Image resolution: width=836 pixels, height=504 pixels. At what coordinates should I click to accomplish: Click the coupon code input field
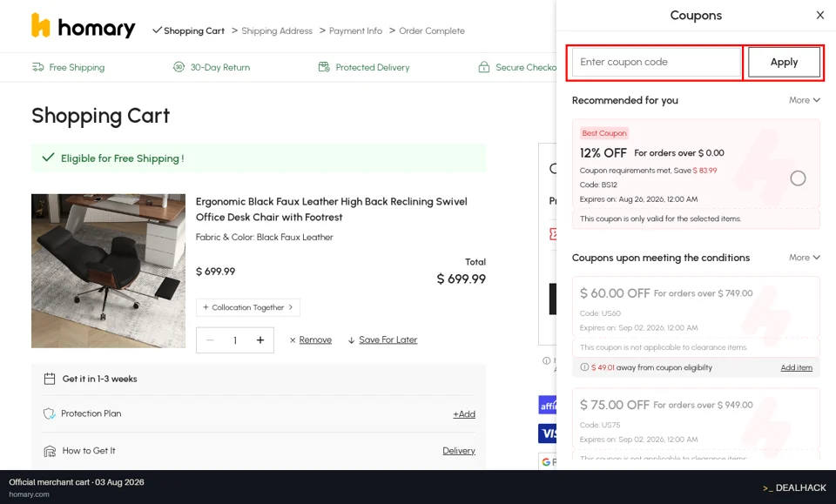[x=657, y=62]
